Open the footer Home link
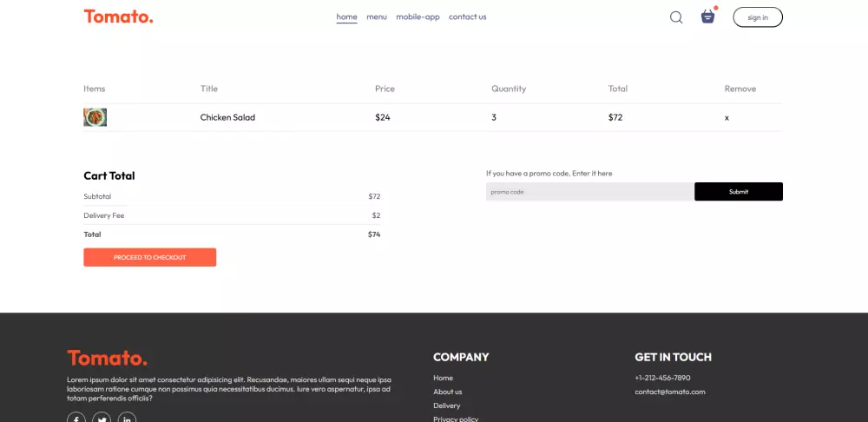Viewport: 868px width, 422px height. click(x=443, y=378)
